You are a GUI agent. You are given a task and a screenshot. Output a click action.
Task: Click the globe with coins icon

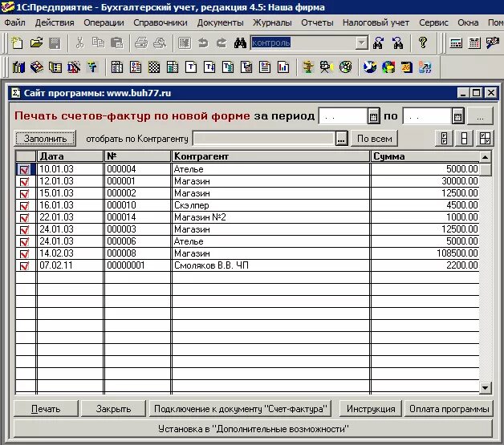pos(388,67)
